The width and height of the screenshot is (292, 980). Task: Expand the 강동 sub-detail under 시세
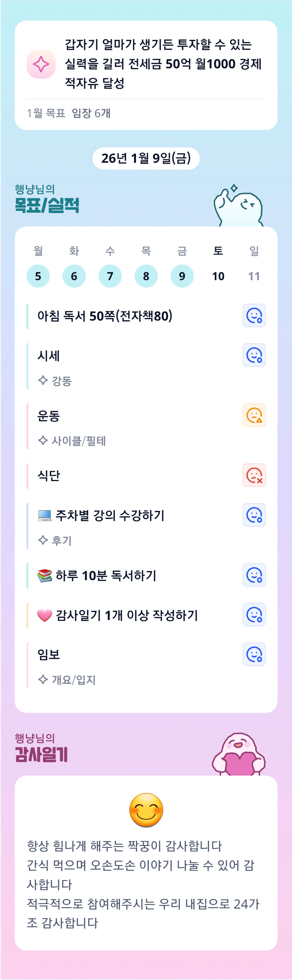55,381
